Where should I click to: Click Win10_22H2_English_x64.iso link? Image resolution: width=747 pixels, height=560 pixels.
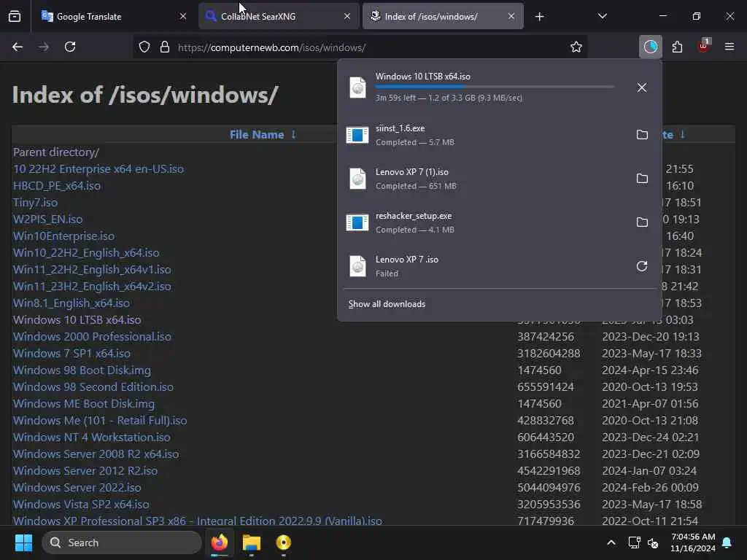(x=86, y=252)
